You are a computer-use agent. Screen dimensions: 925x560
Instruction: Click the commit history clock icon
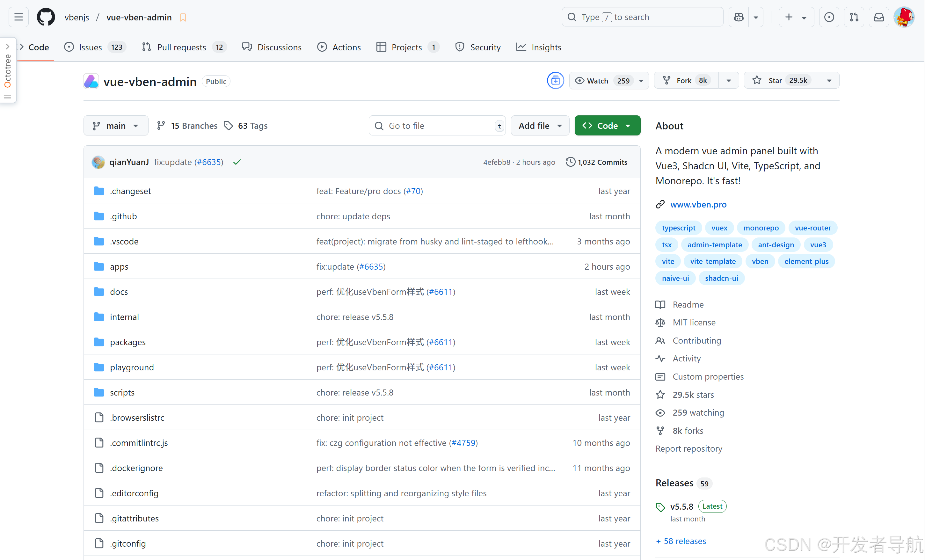click(x=570, y=162)
